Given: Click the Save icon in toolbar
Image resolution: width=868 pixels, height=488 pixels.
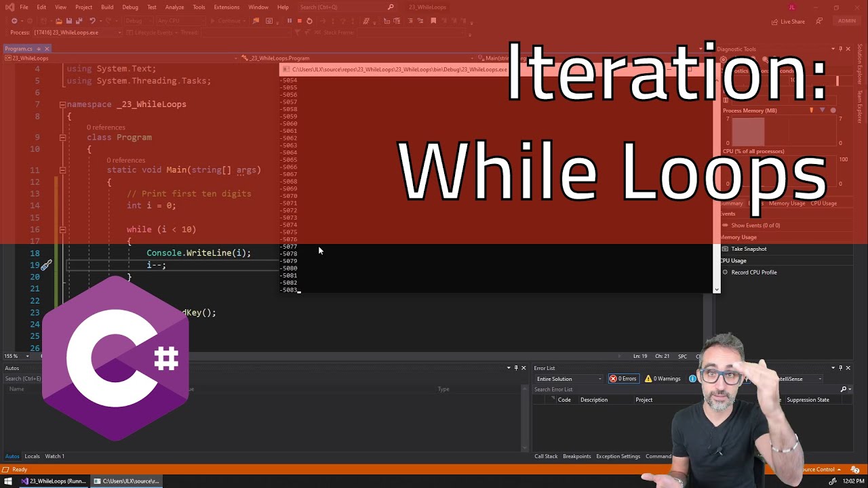Looking at the screenshot, I should pyautogui.click(x=69, y=21).
